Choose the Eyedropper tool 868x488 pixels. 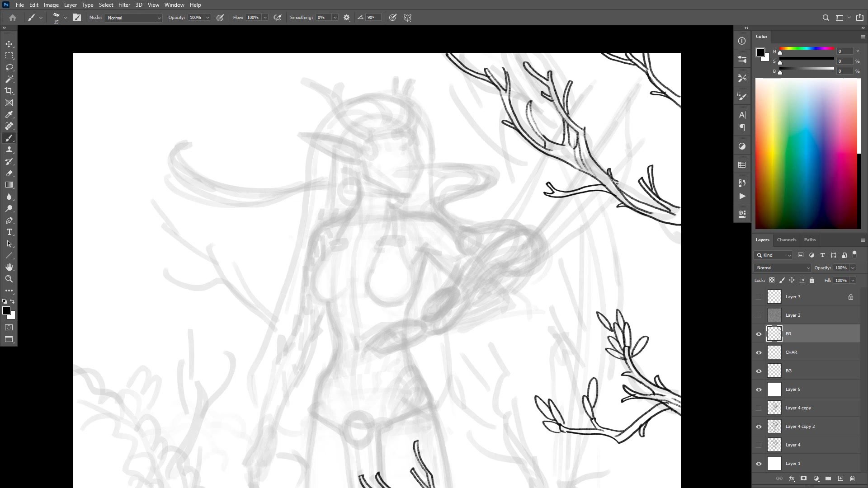[x=9, y=114]
